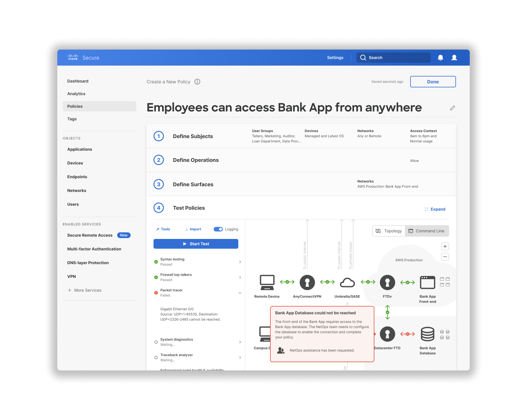This screenshot has width=527, height=420.
Task: Expand the Syntax testing result
Action: [x=240, y=262]
